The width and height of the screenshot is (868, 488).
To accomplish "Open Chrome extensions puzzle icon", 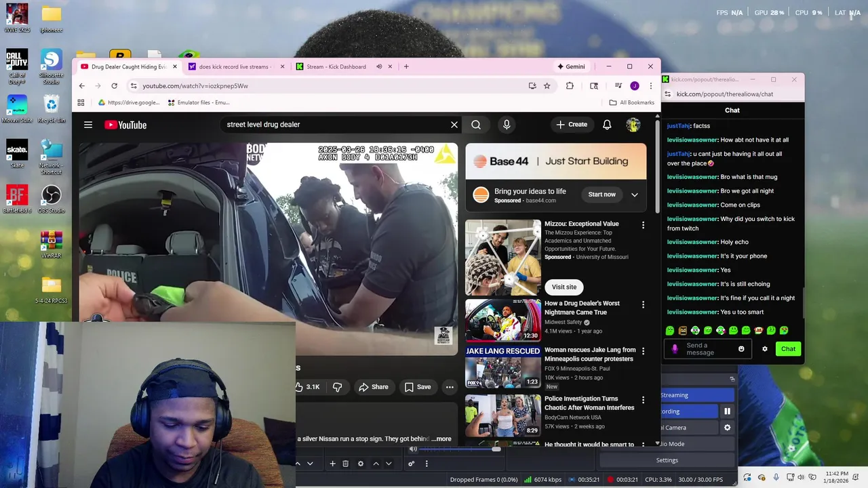I will click(x=570, y=86).
